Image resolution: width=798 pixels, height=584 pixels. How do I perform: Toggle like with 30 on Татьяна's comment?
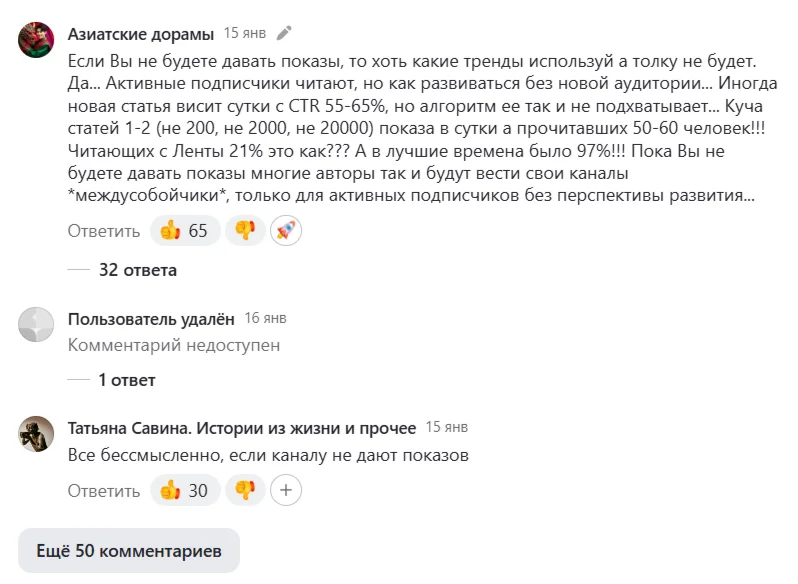click(185, 491)
